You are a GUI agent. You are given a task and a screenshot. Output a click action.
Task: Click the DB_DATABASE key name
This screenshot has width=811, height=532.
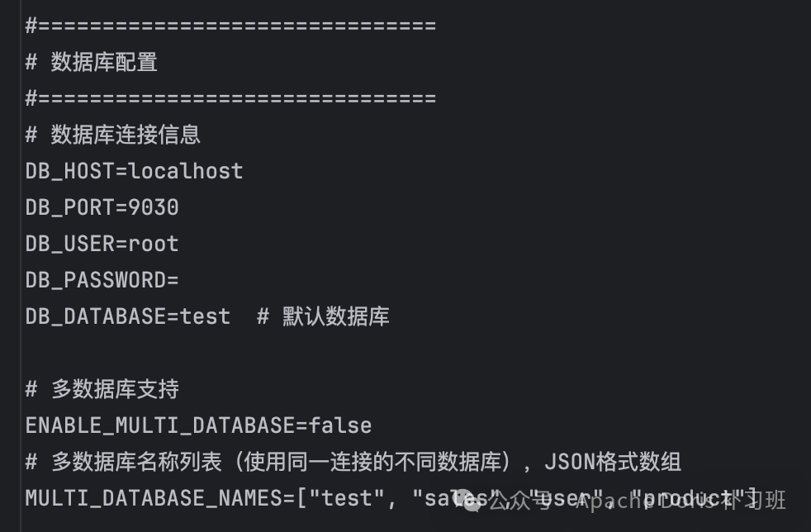coord(96,316)
